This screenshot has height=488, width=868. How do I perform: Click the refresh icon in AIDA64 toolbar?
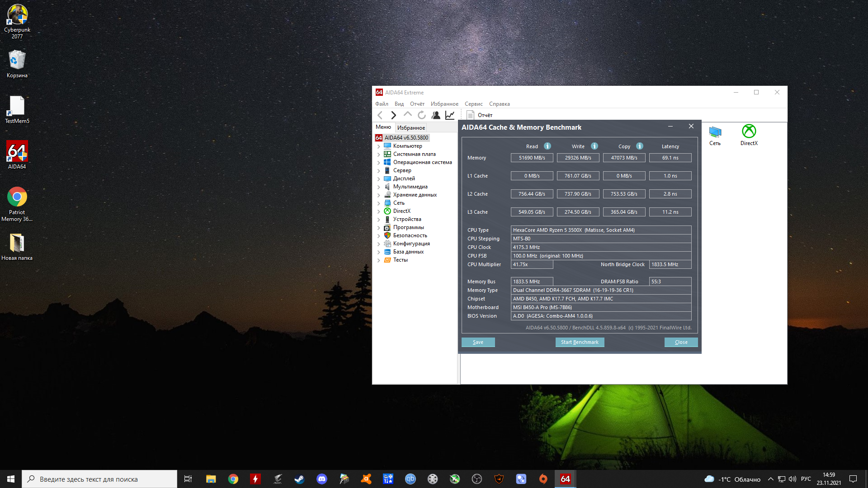coord(421,115)
